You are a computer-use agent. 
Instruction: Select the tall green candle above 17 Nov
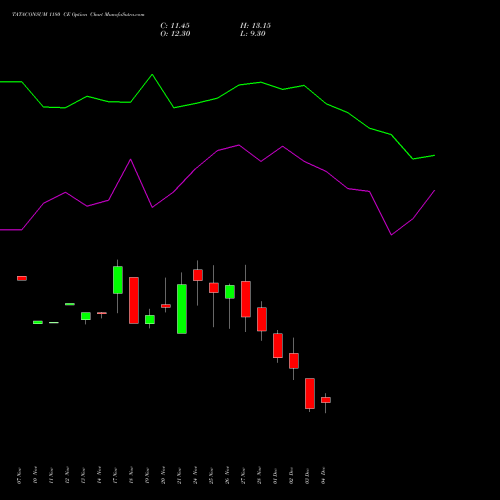click(118, 280)
